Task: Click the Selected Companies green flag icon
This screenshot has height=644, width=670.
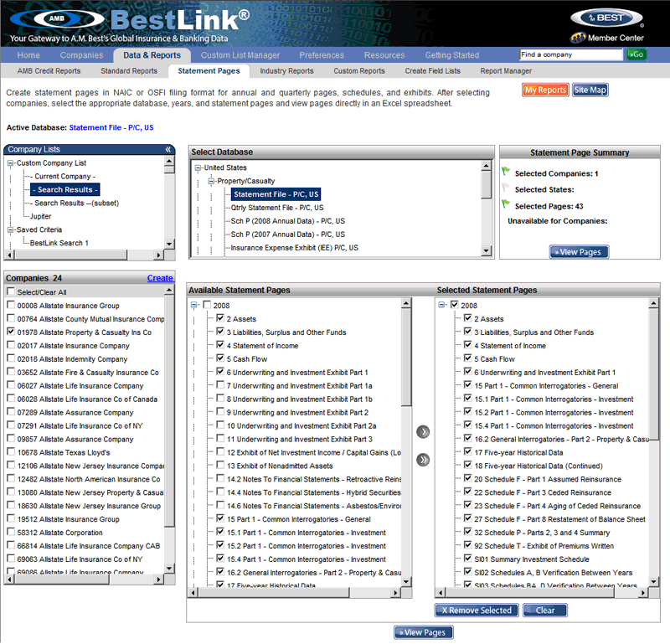Action: click(x=506, y=172)
